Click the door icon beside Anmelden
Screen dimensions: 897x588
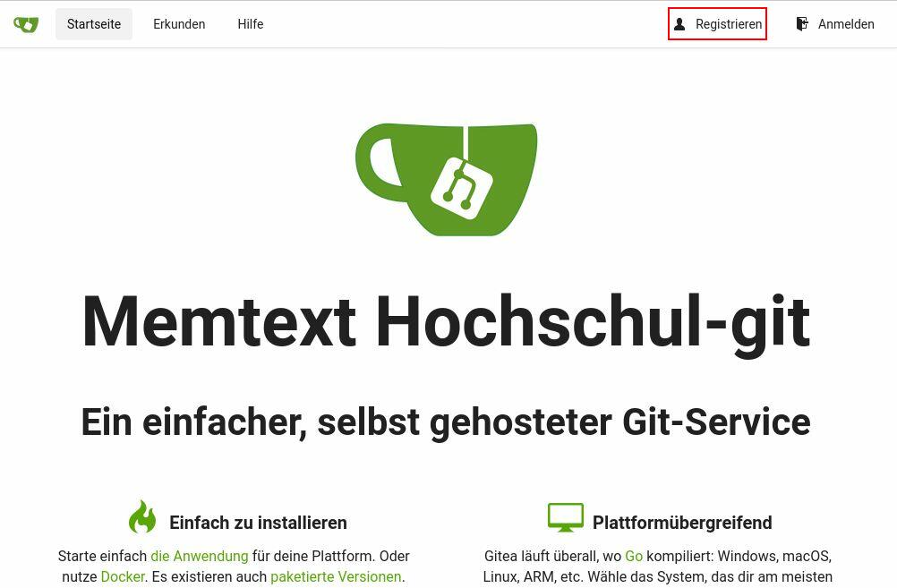[x=802, y=24]
